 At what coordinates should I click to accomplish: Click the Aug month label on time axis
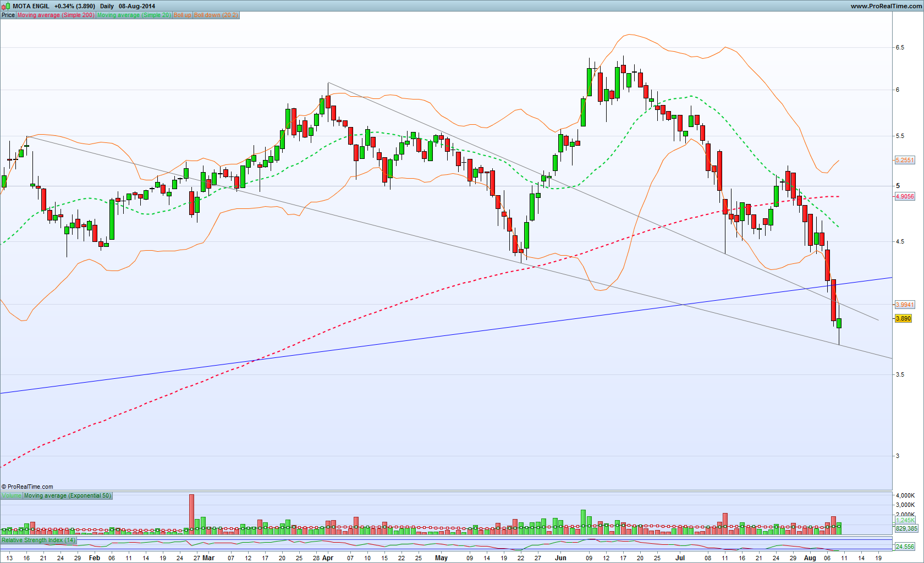pyautogui.click(x=810, y=558)
